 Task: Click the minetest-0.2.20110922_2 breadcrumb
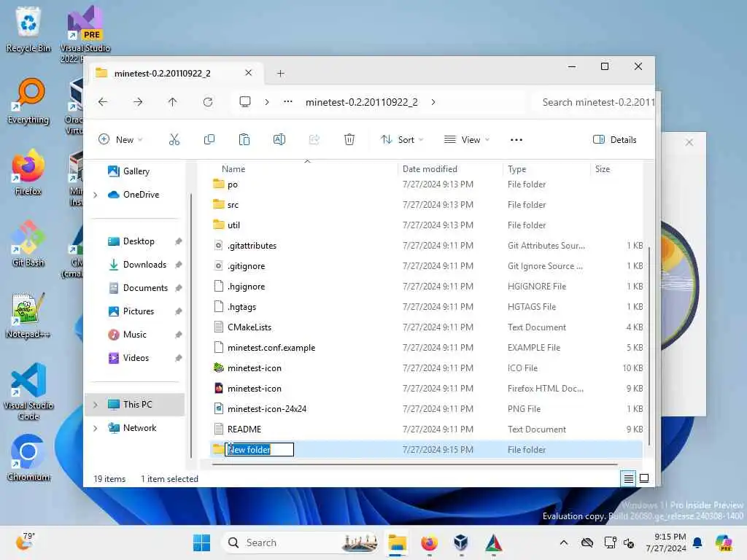pos(362,102)
